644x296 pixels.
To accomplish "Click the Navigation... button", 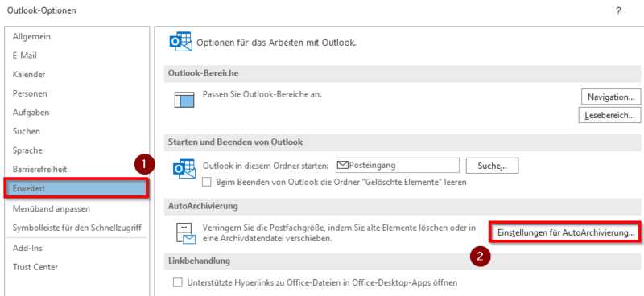I will (611, 97).
